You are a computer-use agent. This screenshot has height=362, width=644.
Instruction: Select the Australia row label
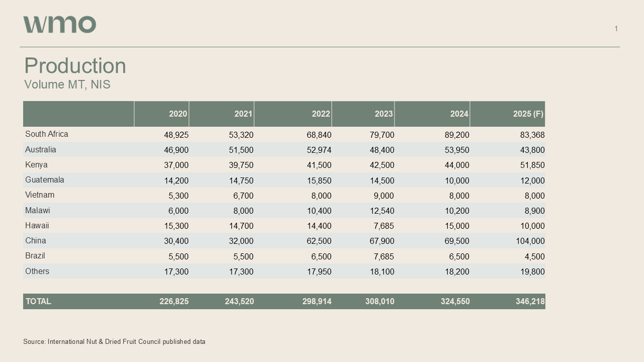(40, 150)
